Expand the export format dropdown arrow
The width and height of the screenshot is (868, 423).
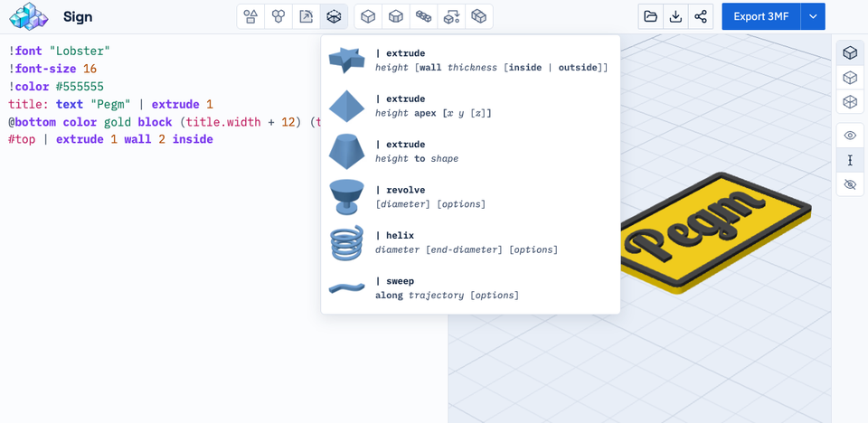pos(813,16)
